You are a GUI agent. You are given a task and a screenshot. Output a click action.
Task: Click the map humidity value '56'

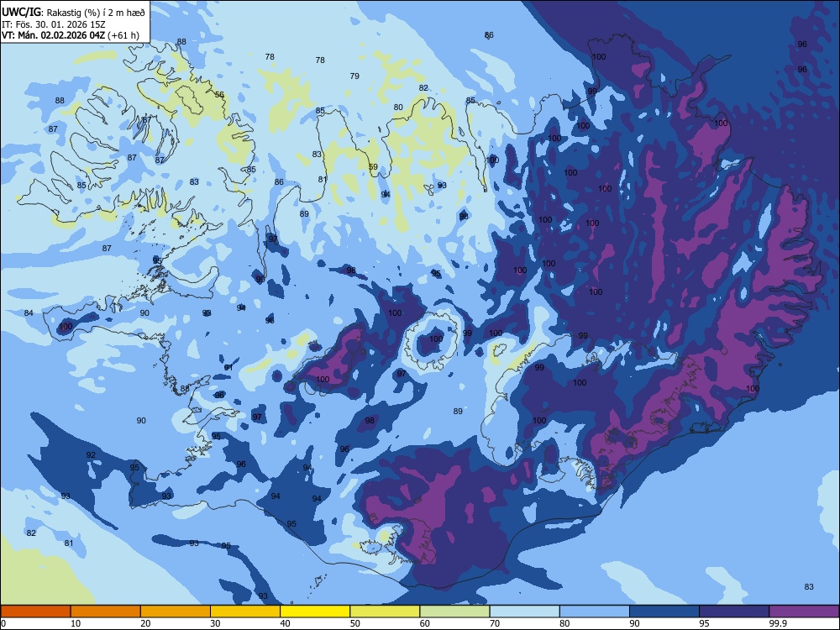coord(219,94)
